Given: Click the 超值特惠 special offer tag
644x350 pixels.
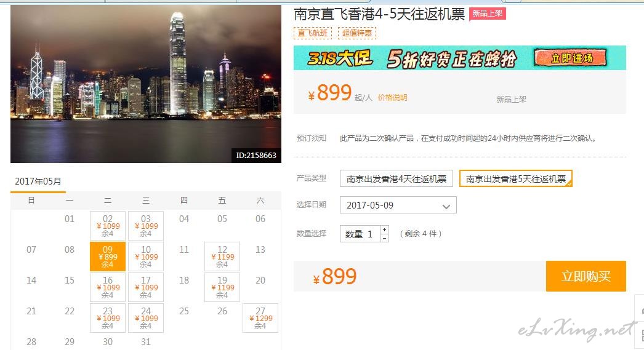Looking at the screenshot, I should pyautogui.click(x=357, y=33).
